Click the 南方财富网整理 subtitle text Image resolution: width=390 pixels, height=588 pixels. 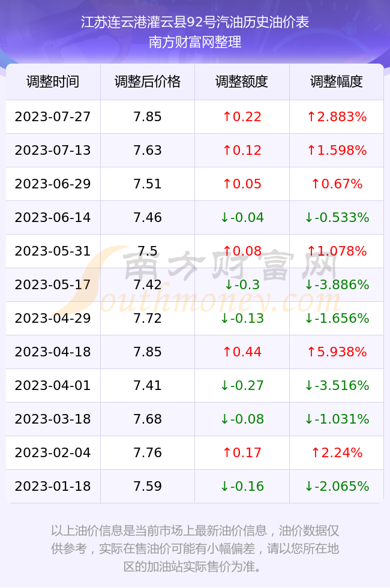pos(195,42)
